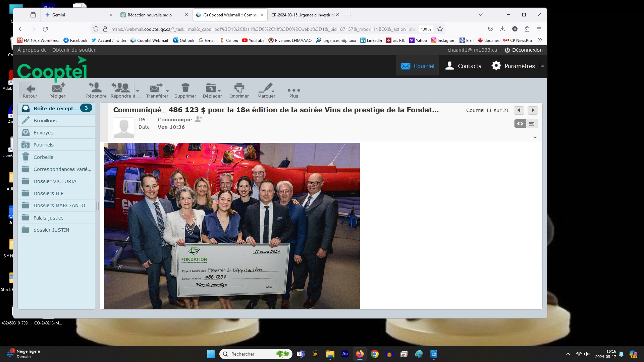Go to next email arrow

coord(533,110)
